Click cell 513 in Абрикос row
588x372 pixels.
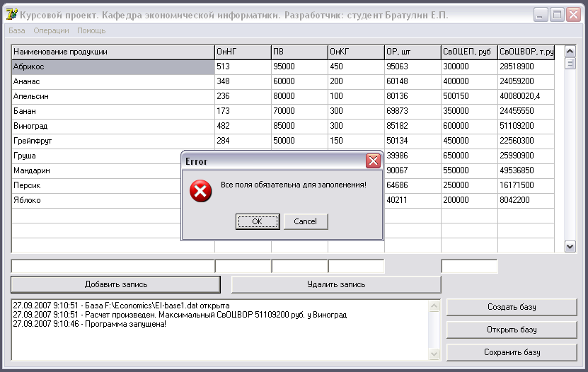pos(243,66)
